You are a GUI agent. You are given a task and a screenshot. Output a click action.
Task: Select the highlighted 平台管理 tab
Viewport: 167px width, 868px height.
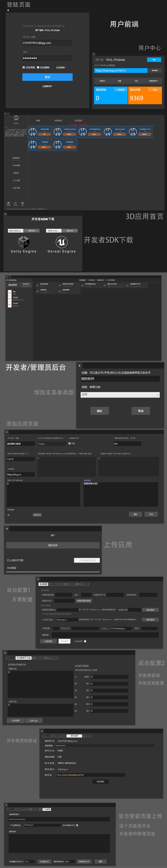[x=47, y=809]
